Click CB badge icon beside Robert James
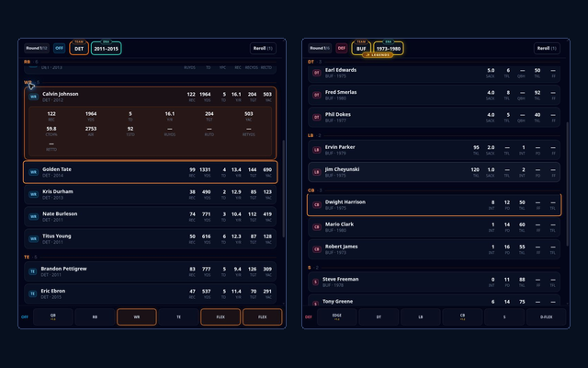This screenshot has width=588, height=368. tap(316, 249)
